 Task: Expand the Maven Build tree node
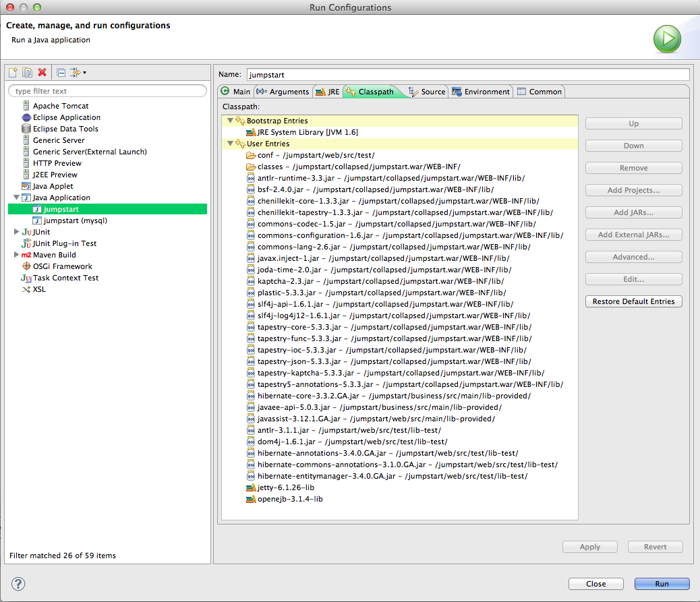click(16, 255)
